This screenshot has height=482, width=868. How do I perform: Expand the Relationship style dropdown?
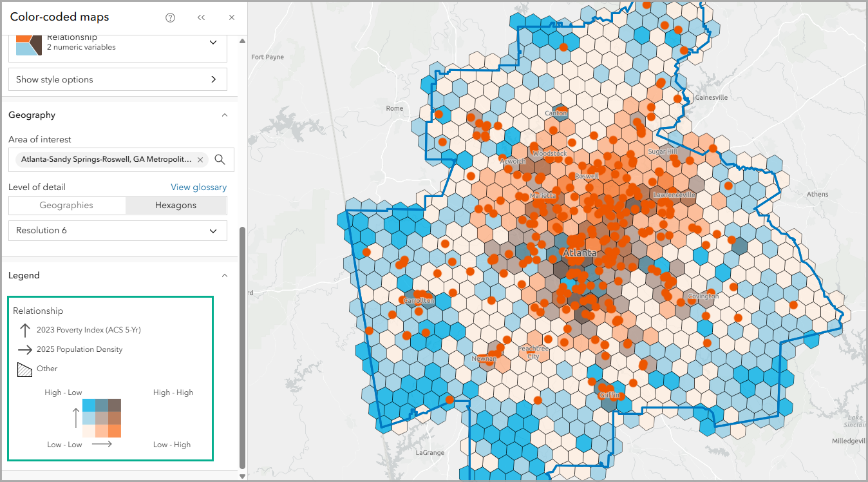click(x=212, y=42)
